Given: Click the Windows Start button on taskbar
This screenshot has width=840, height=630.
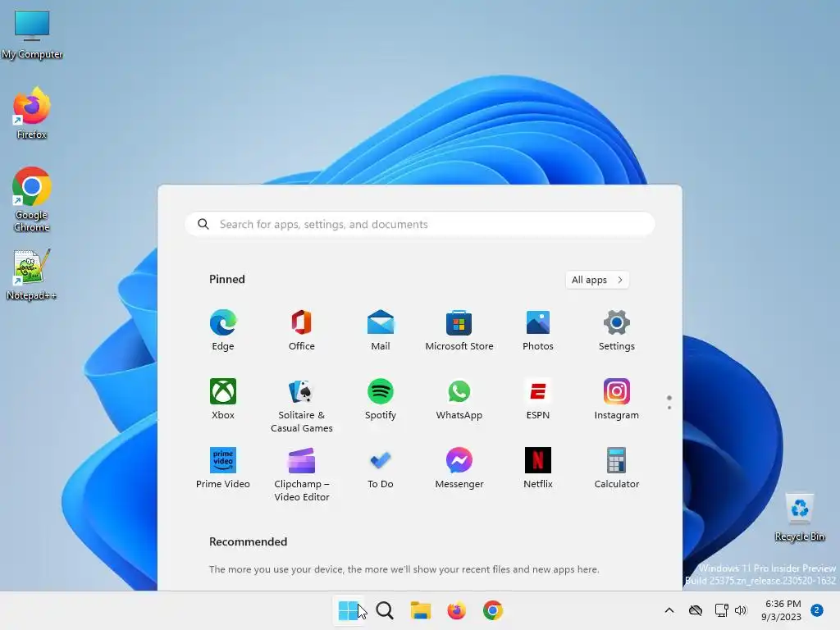Looking at the screenshot, I should coord(348,610).
